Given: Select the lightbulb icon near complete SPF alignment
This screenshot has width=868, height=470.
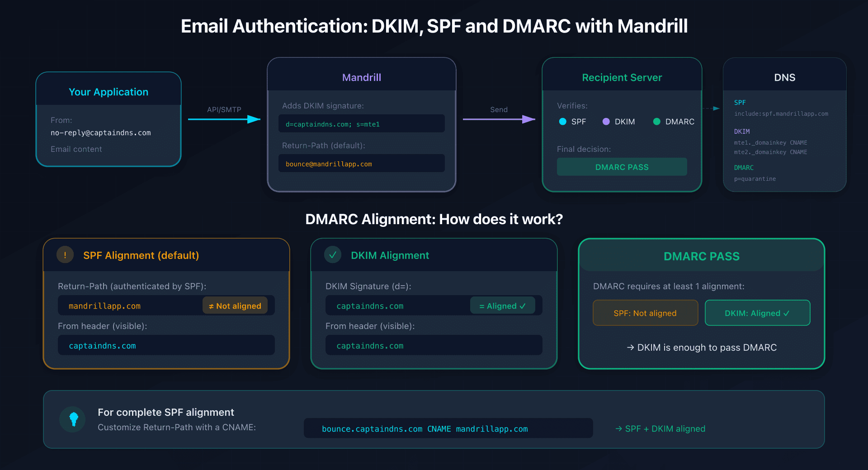Looking at the screenshot, I should coord(72,419).
